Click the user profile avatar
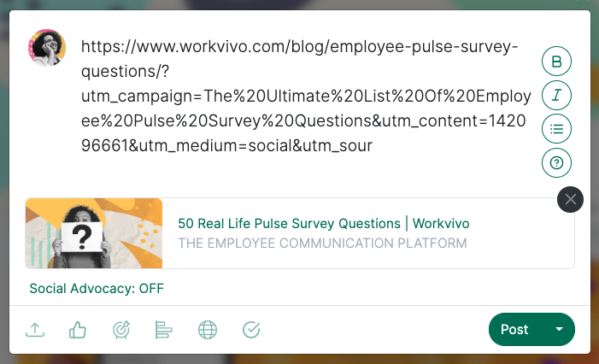The image size is (599, 364). [x=47, y=47]
